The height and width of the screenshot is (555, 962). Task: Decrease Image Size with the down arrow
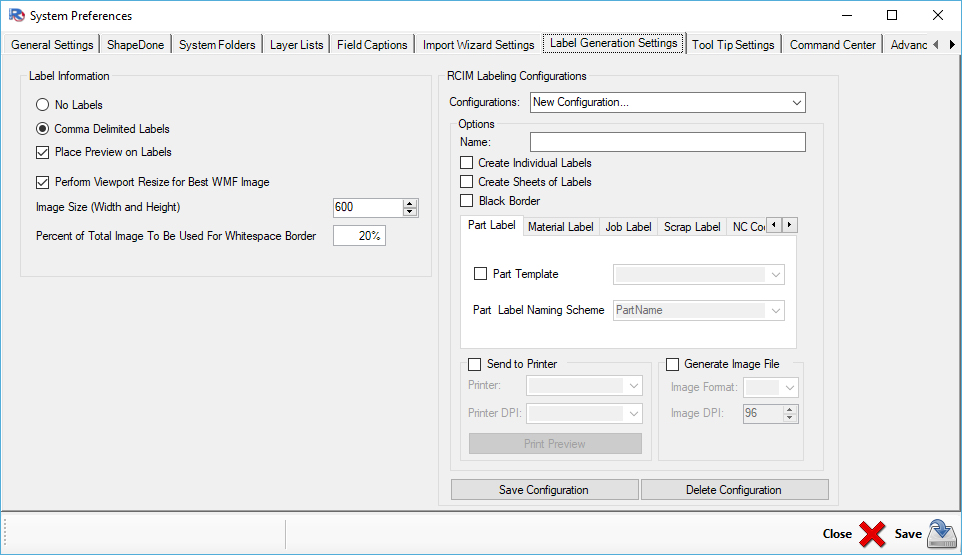(x=410, y=212)
